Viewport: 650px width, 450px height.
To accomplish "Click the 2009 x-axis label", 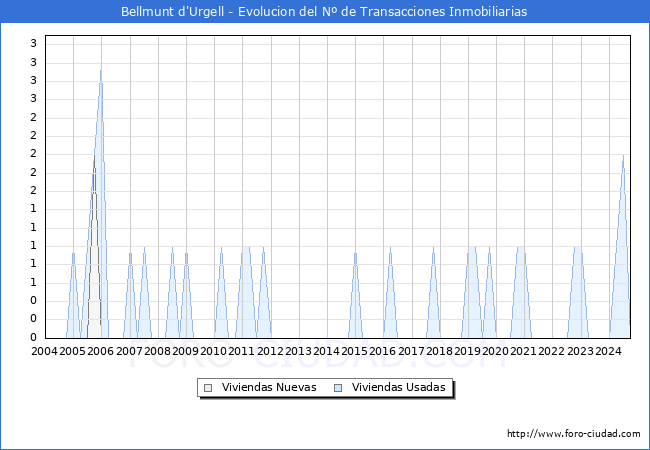I will click(x=185, y=351).
